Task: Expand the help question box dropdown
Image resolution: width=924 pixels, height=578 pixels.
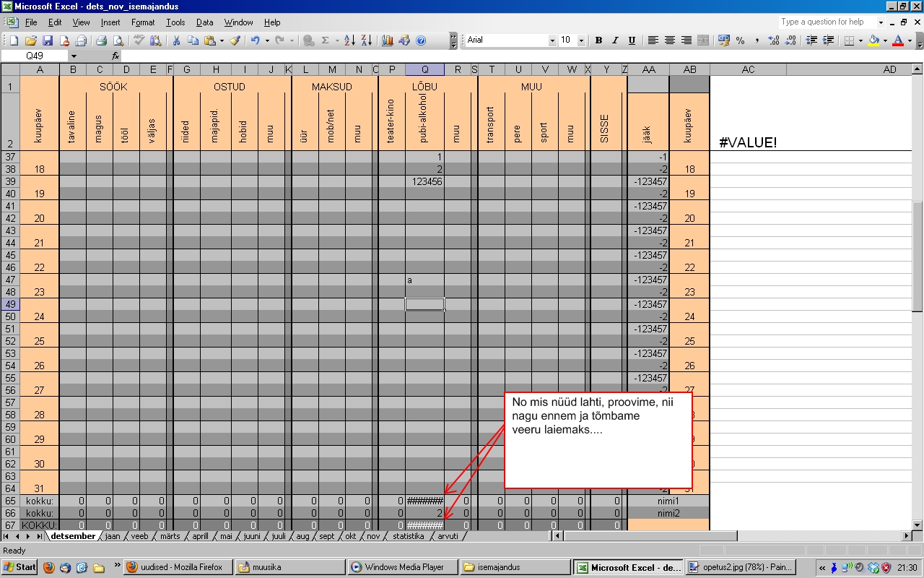Action: (881, 22)
